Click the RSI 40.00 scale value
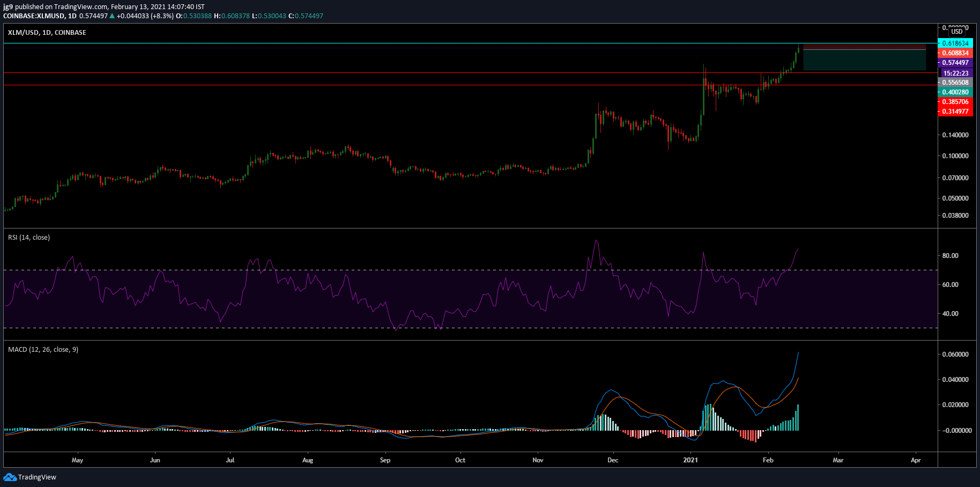 click(x=951, y=314)
